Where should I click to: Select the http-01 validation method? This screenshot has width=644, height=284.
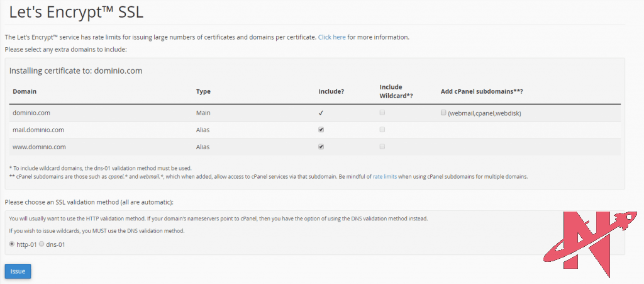tap(12, 244)
